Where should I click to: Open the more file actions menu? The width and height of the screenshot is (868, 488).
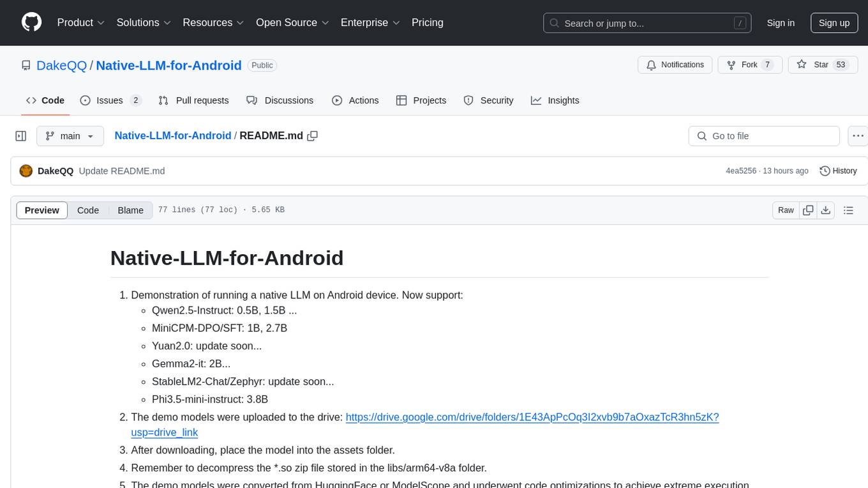pyautogui.click(x=858, y=136)
